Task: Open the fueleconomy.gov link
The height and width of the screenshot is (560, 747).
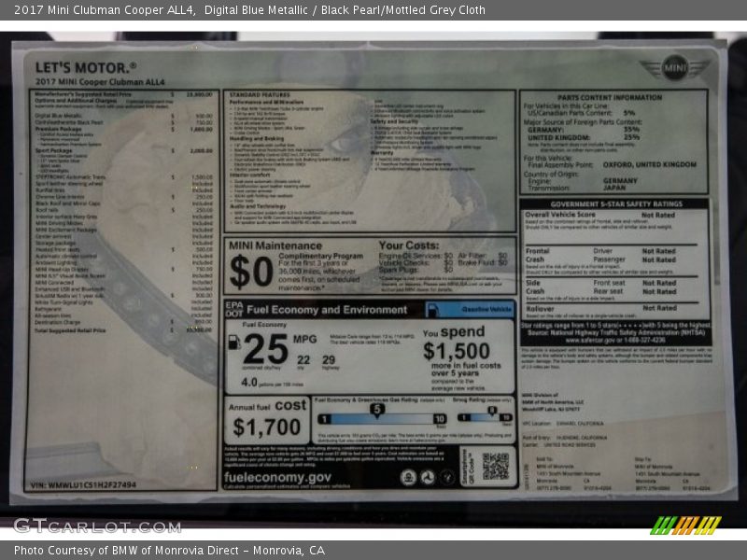Action: coord(277,477)
